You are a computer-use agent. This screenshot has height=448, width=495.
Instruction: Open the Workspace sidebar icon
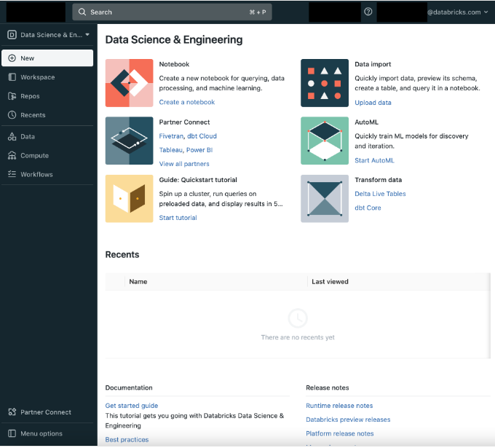click(x=12, y=77)
